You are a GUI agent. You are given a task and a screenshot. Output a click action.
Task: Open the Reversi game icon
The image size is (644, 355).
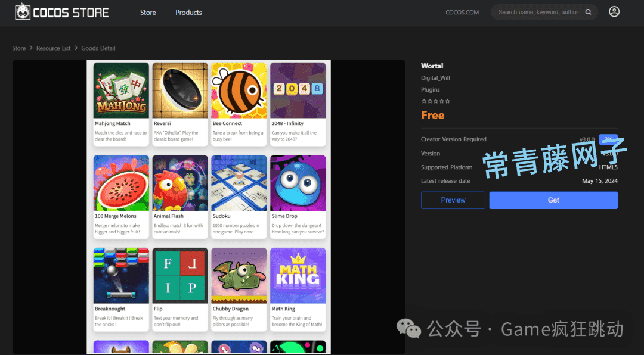click(180, 91)
